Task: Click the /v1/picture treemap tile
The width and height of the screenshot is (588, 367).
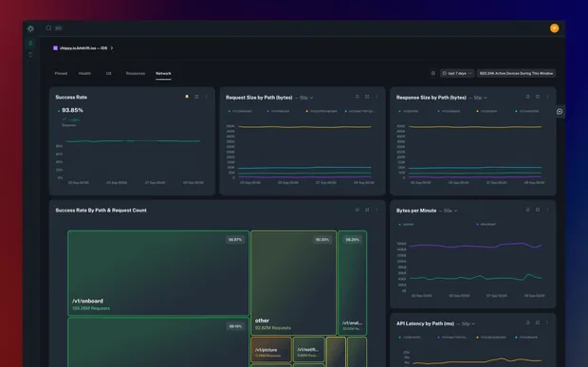Action: click(x=271, y=349)
